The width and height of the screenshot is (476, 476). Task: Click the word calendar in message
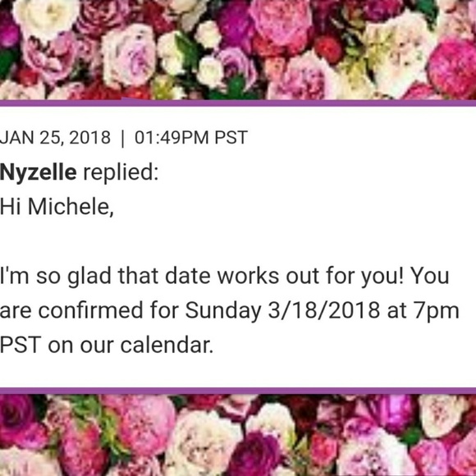(167, 346)
